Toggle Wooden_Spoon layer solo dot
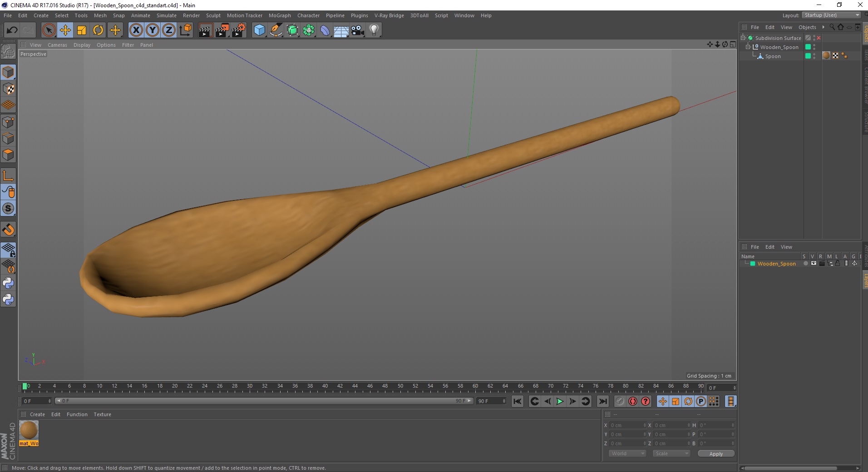Viewport: 868px width, 472px height. 805,263
